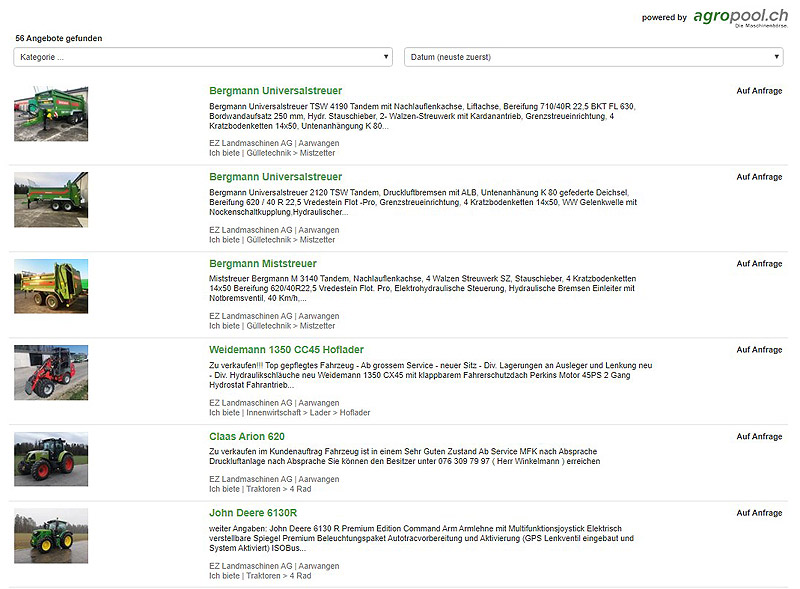
Task: Click the John Deere 6130R tractor thumbnail
Action: tap(51, 535)
